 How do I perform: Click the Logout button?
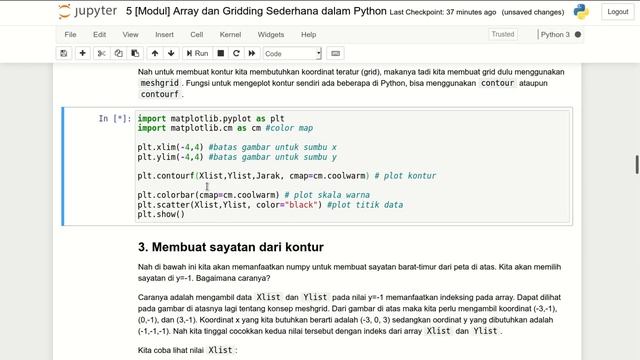click(618, 12)
